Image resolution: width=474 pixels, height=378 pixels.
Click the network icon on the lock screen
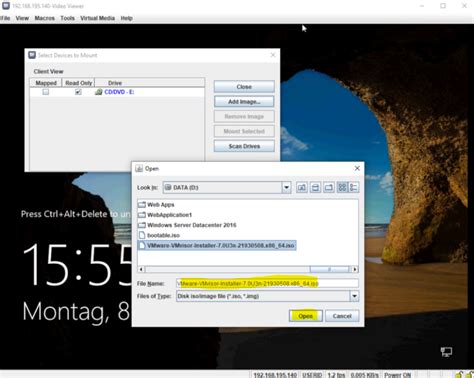click(446, 351)
